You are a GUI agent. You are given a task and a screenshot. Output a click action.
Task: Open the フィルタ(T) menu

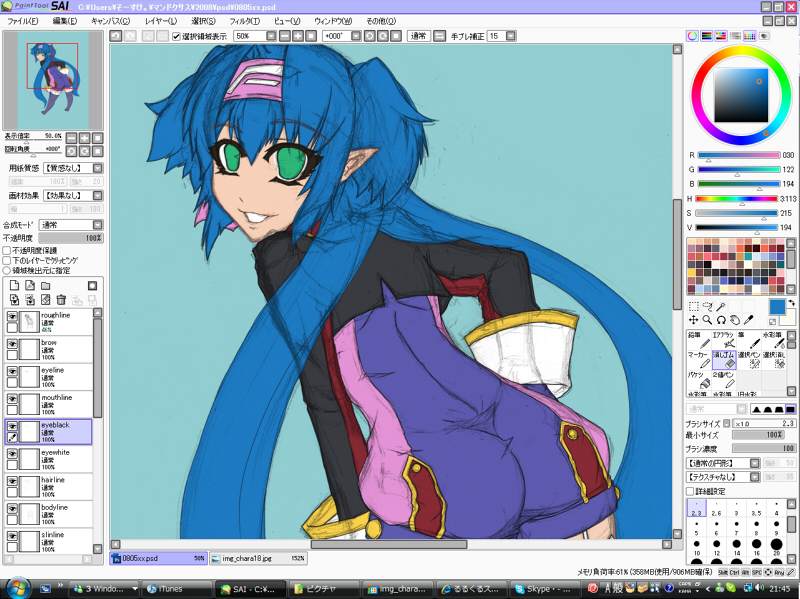[244, 21]
